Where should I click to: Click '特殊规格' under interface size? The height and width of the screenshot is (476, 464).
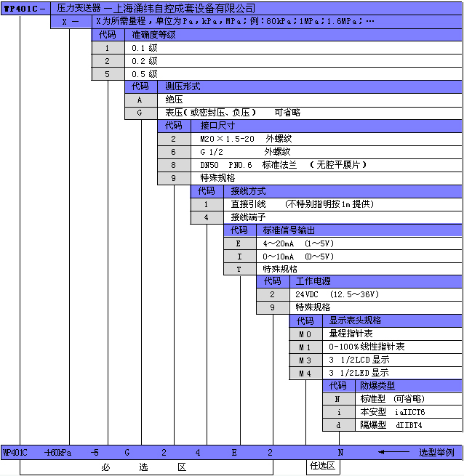(217, 178)
